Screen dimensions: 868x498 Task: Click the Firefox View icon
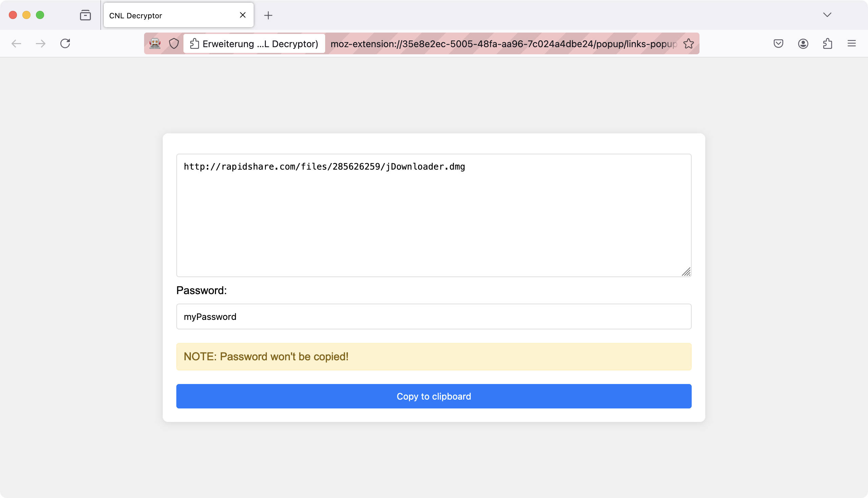(85, 15)
